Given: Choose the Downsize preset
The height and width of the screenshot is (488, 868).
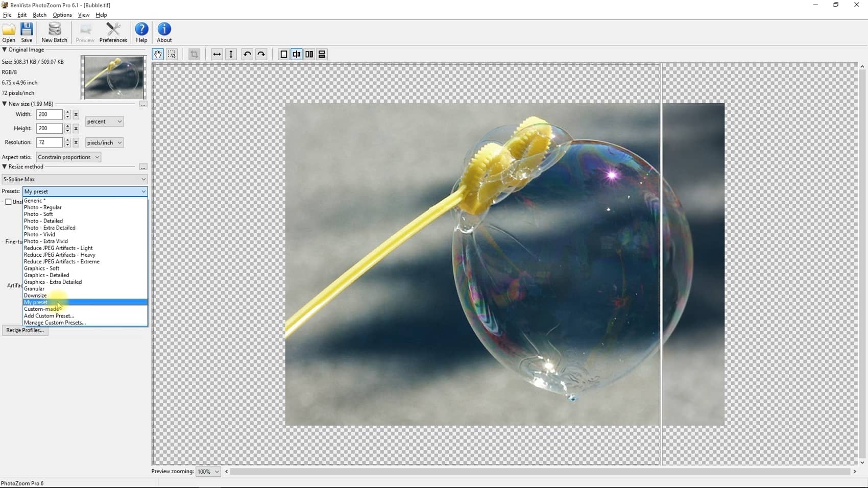Looking at the screenshot, I should [85, 296].
